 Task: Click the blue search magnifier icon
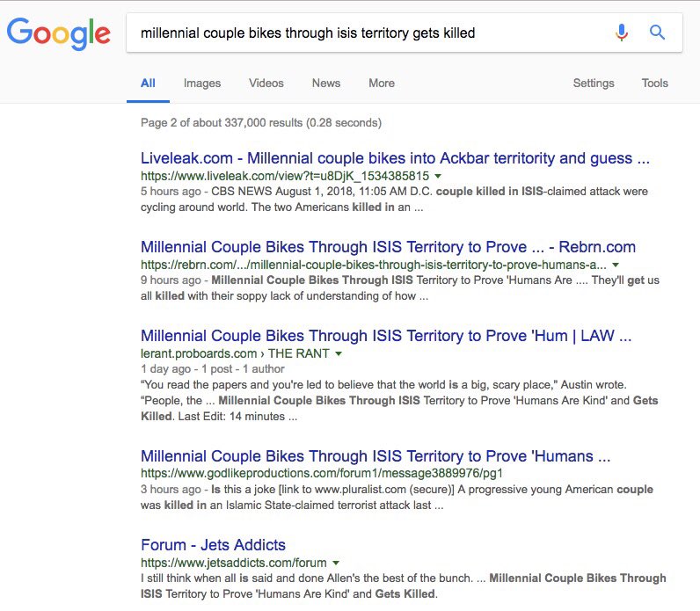(x=657, y=33)
